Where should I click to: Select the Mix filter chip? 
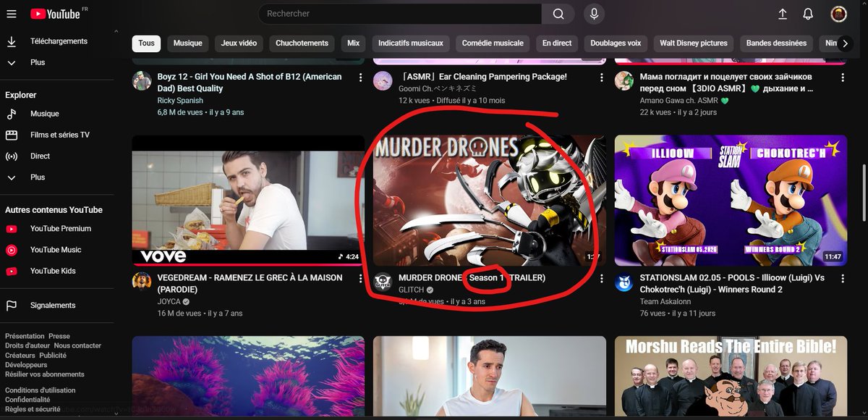(353, 43)
